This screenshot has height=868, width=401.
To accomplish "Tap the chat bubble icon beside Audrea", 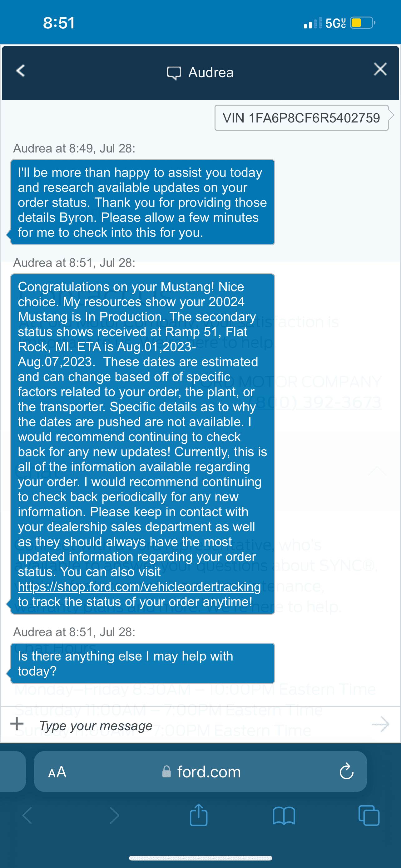I will tap(174, 73).
